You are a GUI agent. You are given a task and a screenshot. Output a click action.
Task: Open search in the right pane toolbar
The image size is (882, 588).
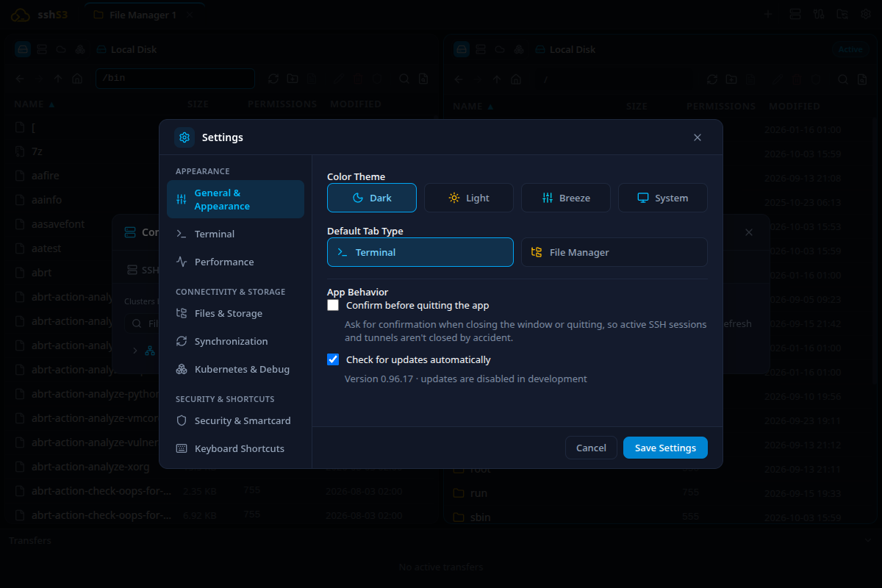[x=843, y=79]
